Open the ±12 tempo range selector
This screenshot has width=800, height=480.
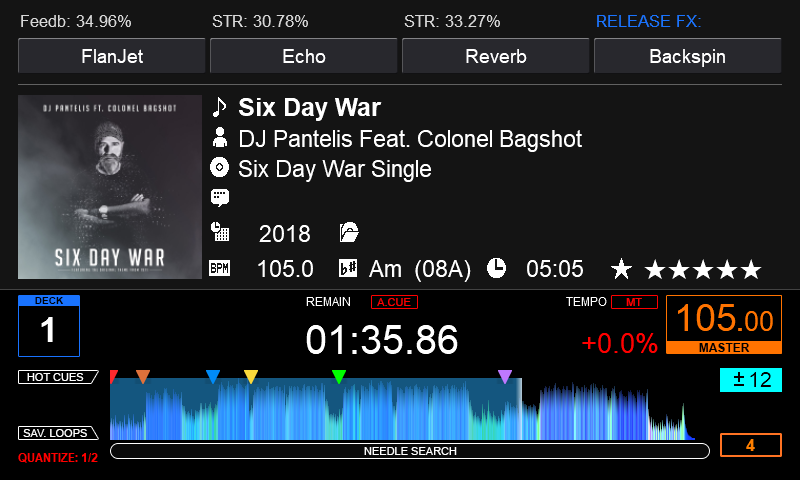tap(750, 380)
